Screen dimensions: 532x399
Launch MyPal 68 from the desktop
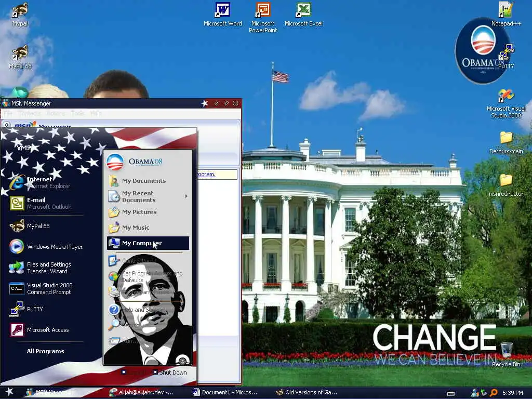pyautogui.click(x=20, y=57)
